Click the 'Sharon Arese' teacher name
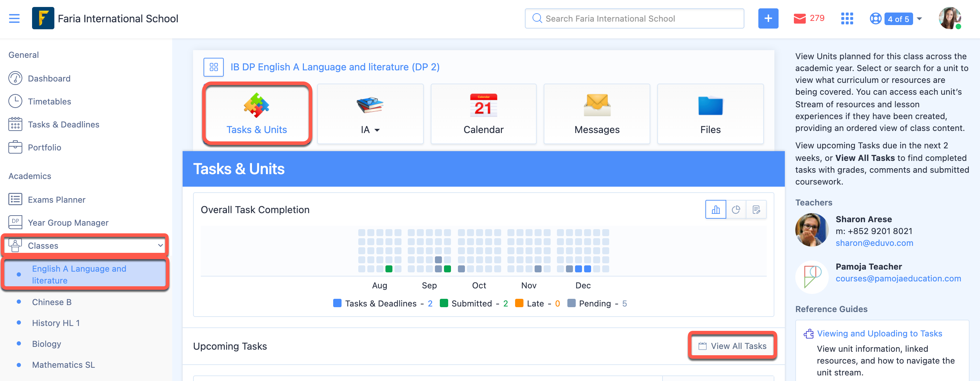The width and height of the screenshot is (980, 381). [x=864, y=219]
